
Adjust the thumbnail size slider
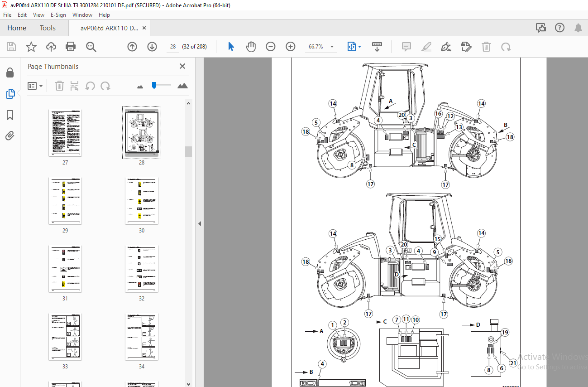point(154,85)
